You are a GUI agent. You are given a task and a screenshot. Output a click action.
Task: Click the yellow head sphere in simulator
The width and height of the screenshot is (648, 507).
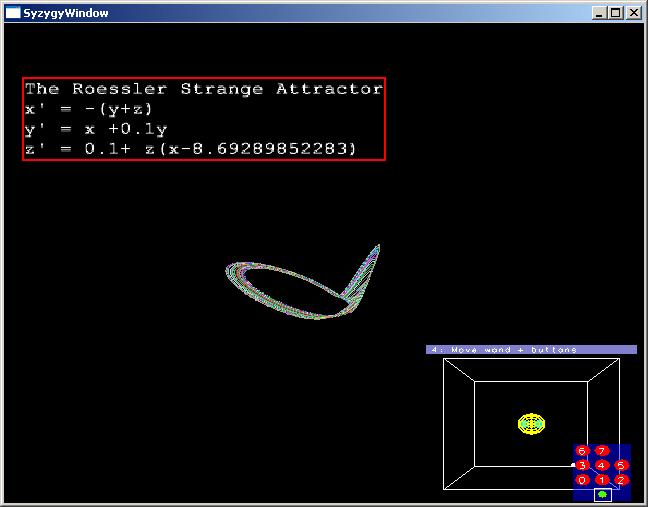coord(532,423)
